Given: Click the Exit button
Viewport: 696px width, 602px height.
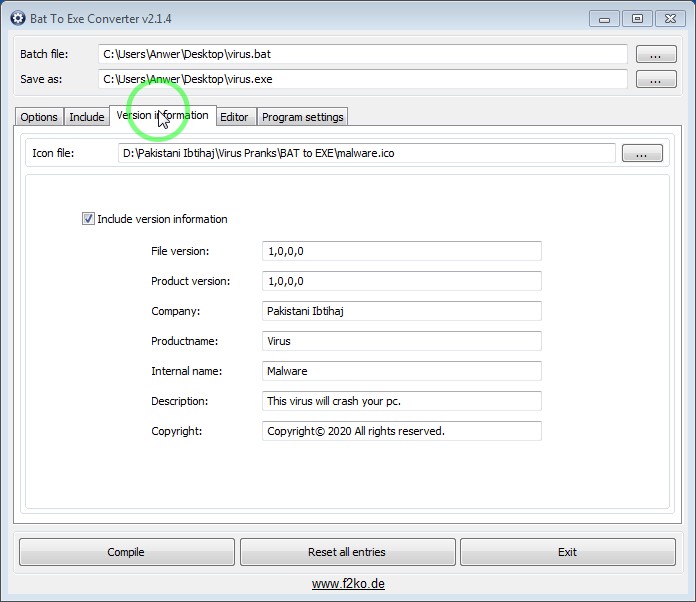Looking at the screenshot, I should pyautogui.click(x=568, y=552).
